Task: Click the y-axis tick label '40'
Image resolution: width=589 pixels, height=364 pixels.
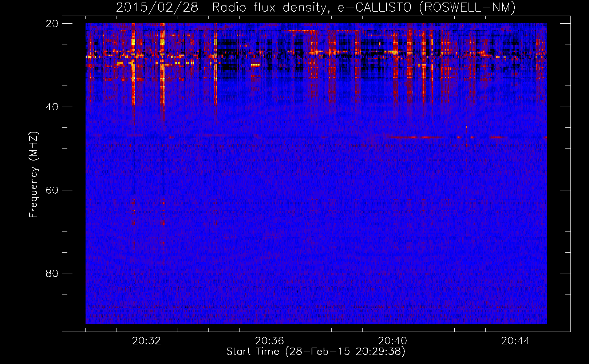Action: tap(52, 107)
